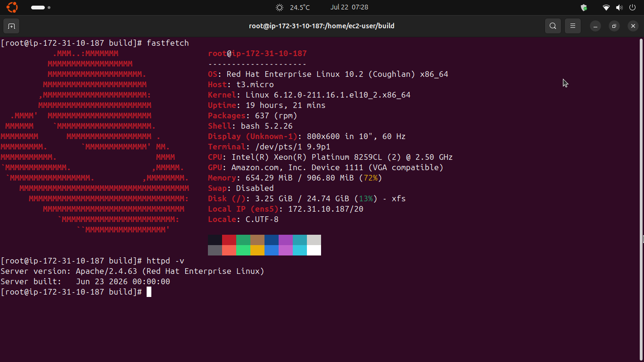Click the golden yellow swatch in bottom palette row

coord(257,250)
